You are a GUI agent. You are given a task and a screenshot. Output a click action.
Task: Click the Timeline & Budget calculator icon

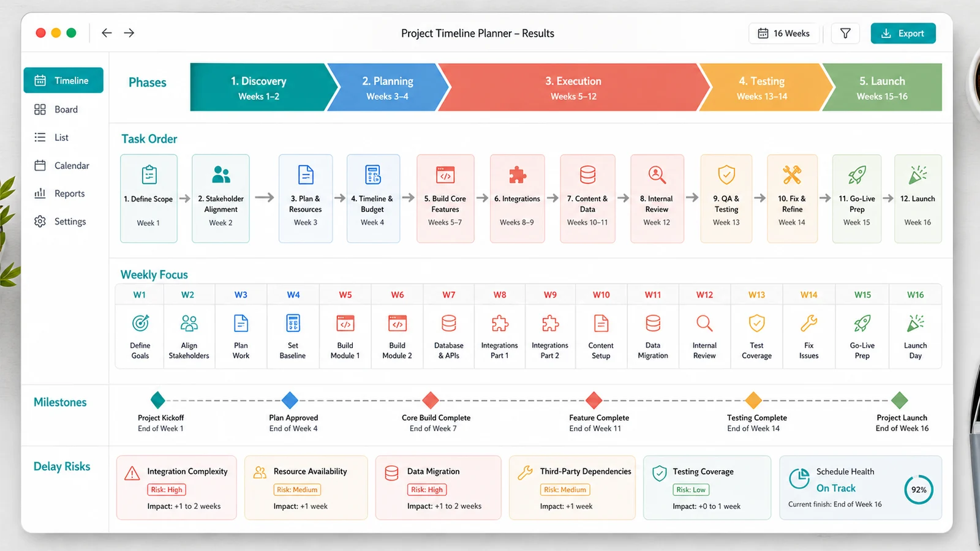pos(373,174)
